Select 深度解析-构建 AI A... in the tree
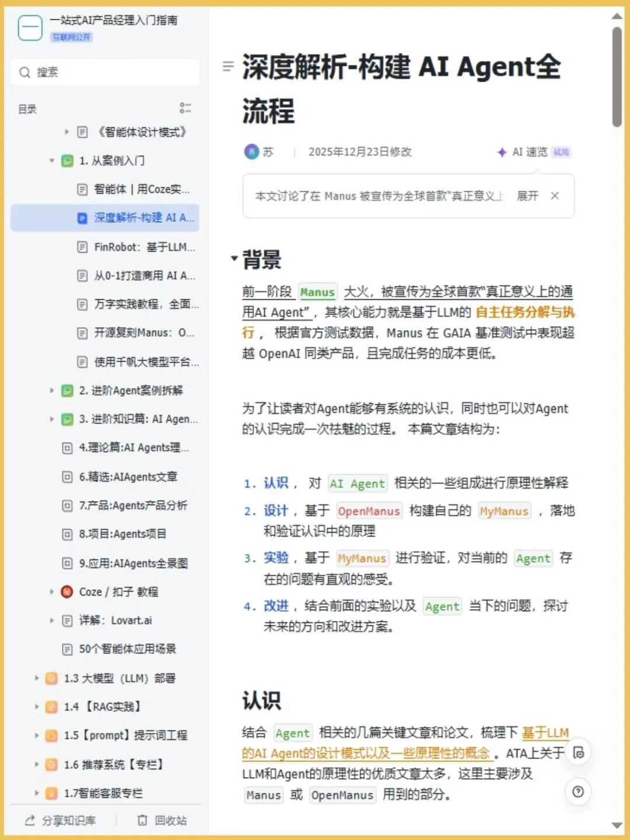The image size is (630, 840). tap(105, 218)
